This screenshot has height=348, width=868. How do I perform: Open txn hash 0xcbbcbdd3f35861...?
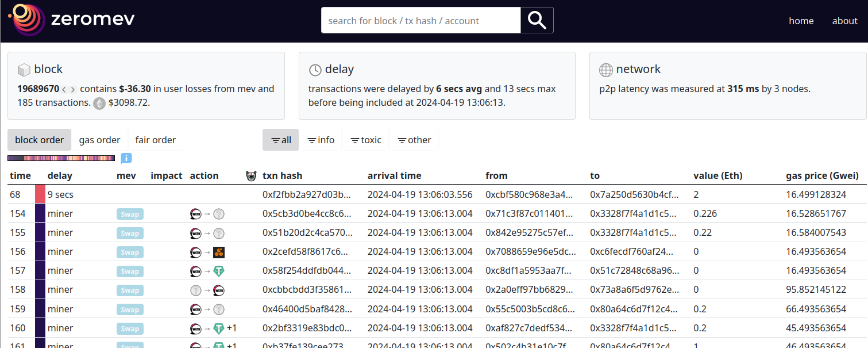click(x=307, y=289)
